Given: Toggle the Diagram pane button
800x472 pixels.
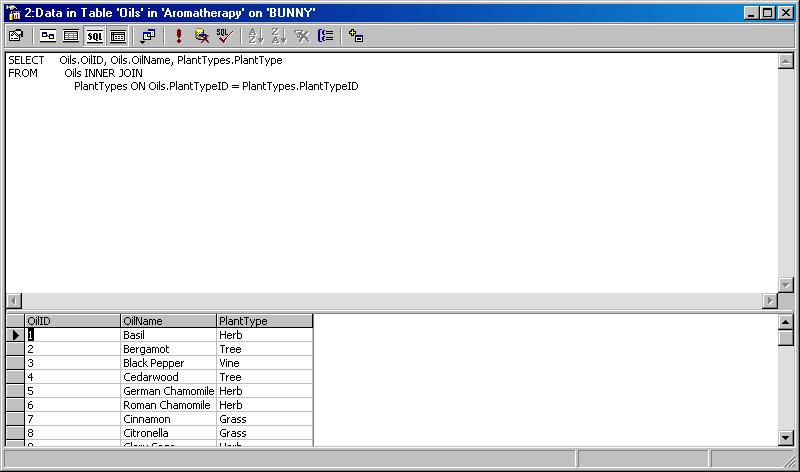Looking at the screenshot, I should pos(47,36).
